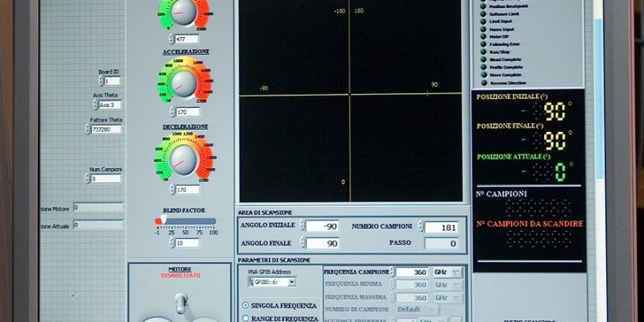Select the Singola Frequenza radio button
The image size is (644, 322).
tap(246, 305)
